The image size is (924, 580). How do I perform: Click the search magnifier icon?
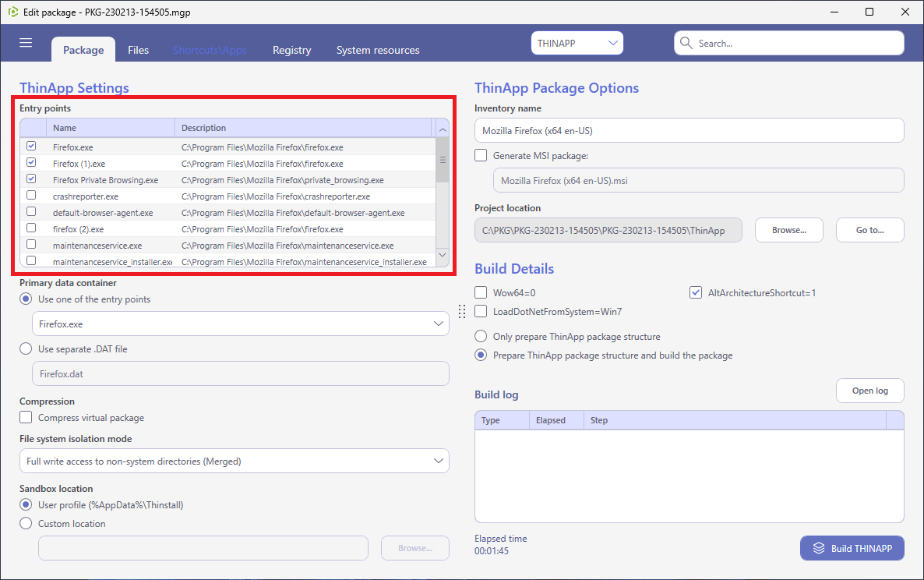(x=686, y=43)
